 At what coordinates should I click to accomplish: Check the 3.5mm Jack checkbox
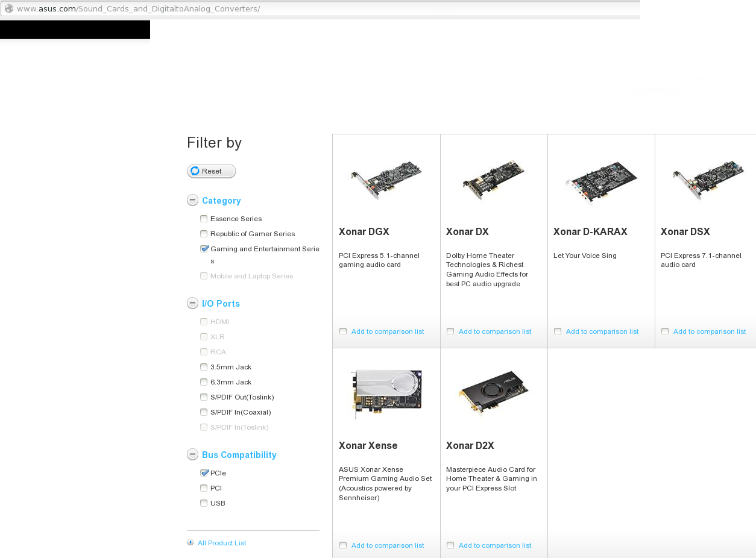click(204, 367)
